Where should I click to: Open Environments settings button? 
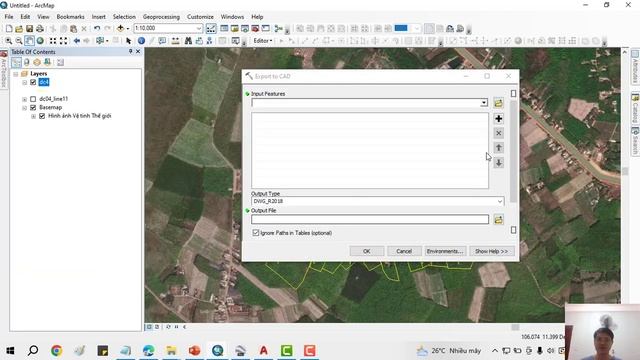[x=445, y=251]
